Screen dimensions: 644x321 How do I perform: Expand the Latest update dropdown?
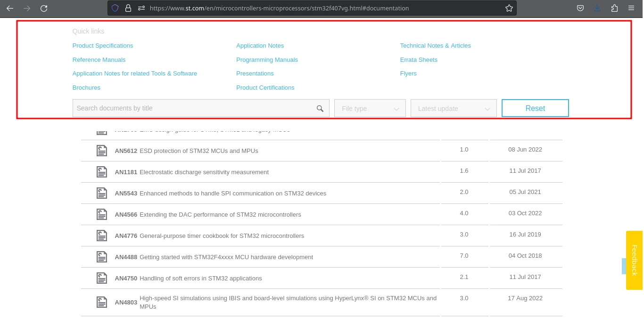[454, 108]
